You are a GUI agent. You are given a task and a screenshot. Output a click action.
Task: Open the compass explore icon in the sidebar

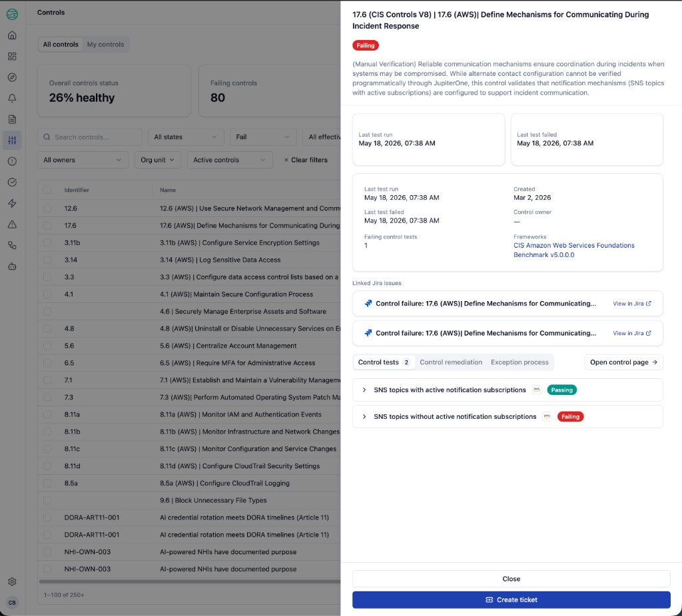point(12,77)
